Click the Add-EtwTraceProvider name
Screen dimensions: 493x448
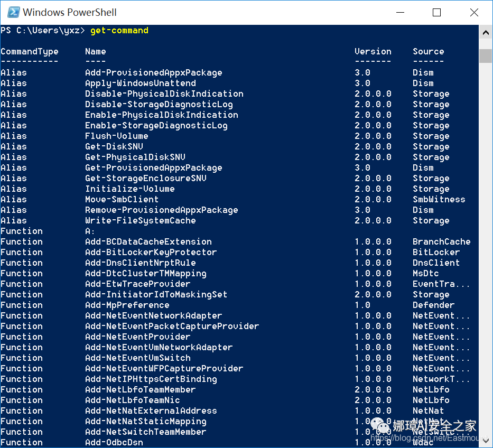point(138,284)
